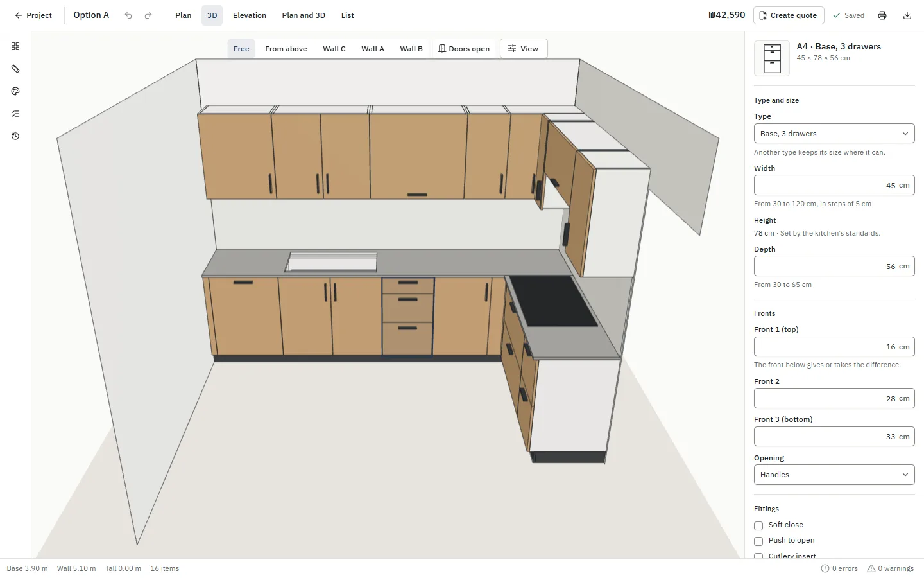
Task: Select the black cooktop in the 3D view
Action: pyautogui.click(x=553, y=301)
